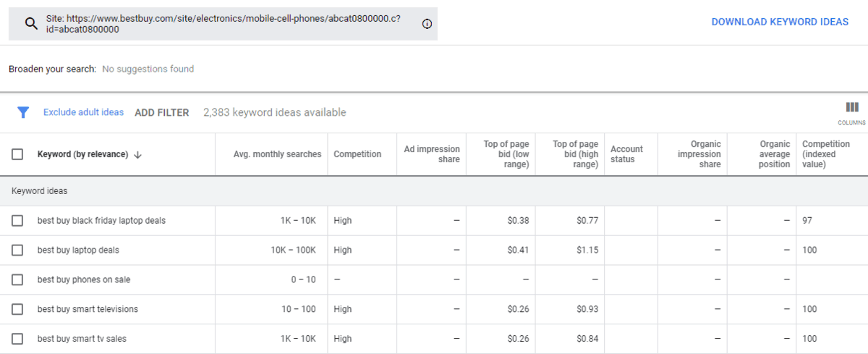This screenshot has width=868, height=354.
Task: Click the Top of page bid (high range) header
Action: coord(576,154)
